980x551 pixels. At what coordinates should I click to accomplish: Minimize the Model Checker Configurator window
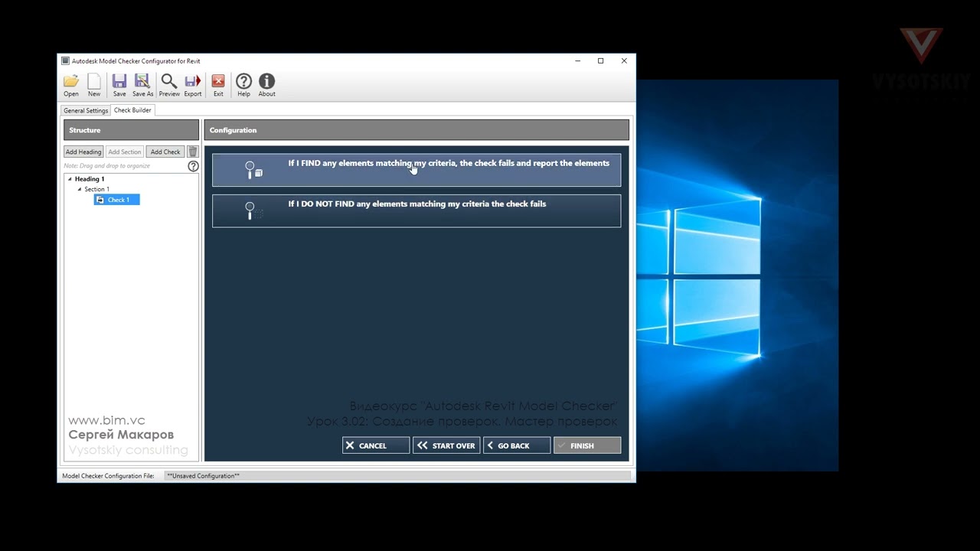pyautogui.click(x=577, y=61)
